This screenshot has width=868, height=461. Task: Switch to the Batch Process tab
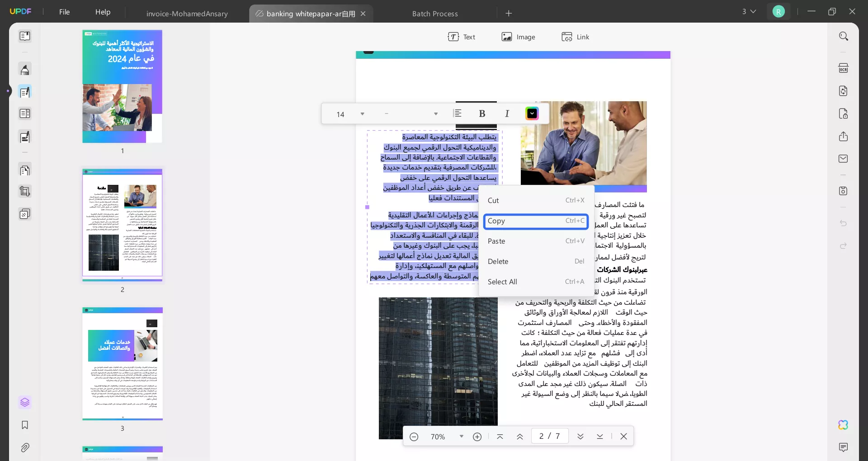click(434, 14)
